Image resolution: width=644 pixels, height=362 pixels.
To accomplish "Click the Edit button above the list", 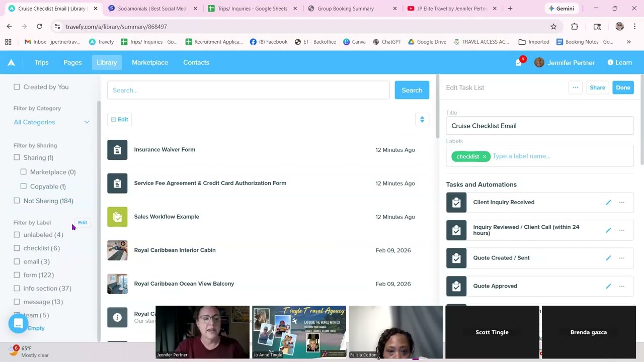I will (120, 119).
